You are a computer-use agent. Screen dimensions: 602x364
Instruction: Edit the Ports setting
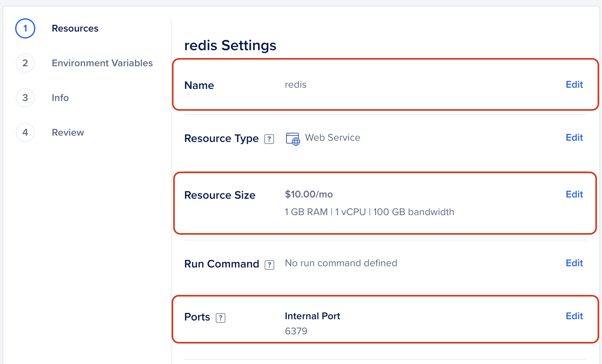[x=574, y=316]
